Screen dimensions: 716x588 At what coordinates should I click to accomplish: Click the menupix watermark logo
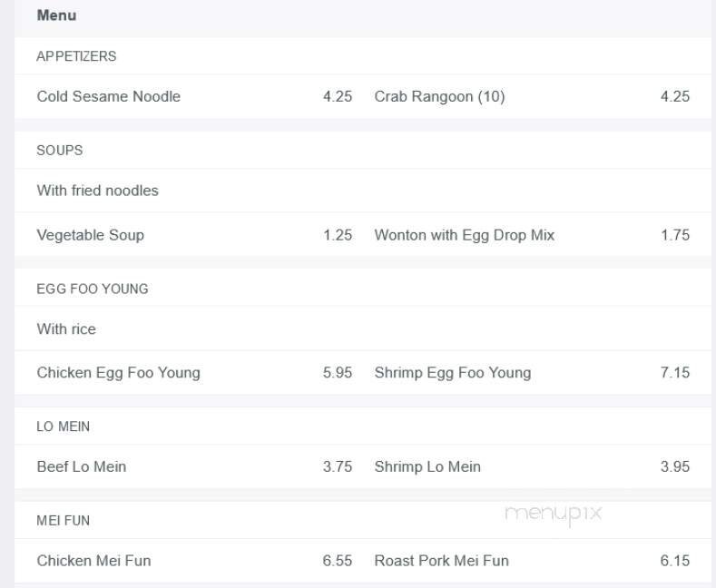[x=553, y=514]
